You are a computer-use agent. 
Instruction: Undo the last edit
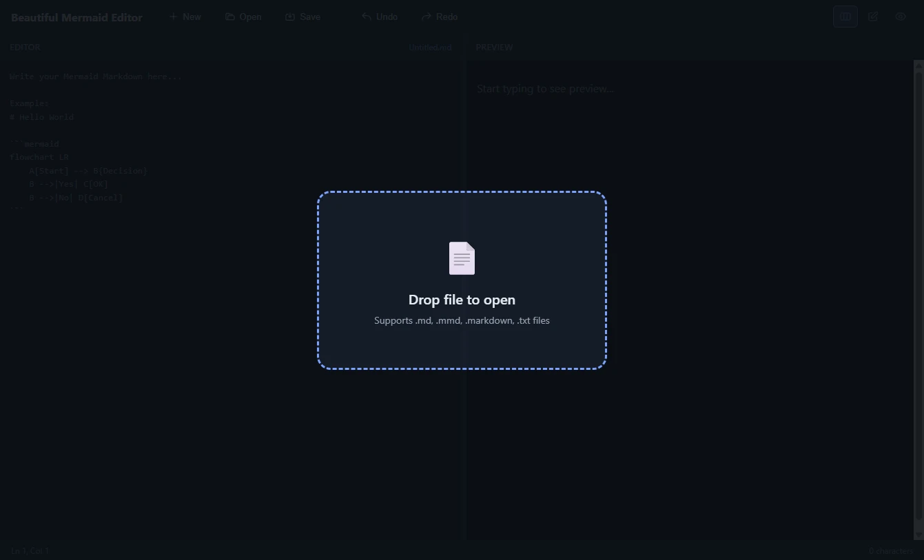[x=380, y=17]
